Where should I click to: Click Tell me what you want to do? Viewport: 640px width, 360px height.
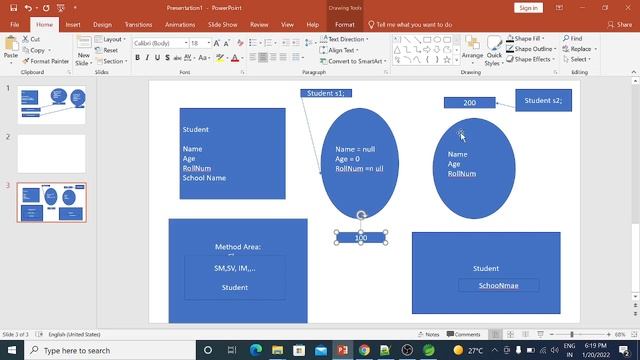410,24
